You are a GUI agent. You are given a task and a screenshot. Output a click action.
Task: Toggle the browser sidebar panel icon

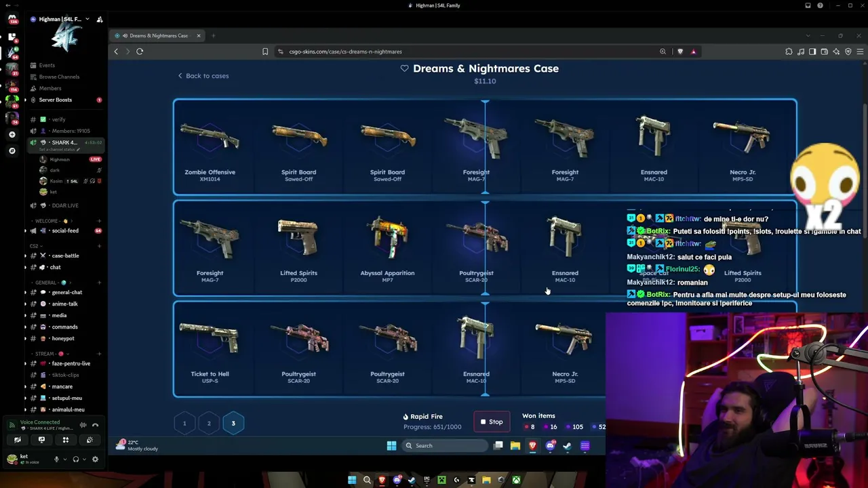(812, 52)
